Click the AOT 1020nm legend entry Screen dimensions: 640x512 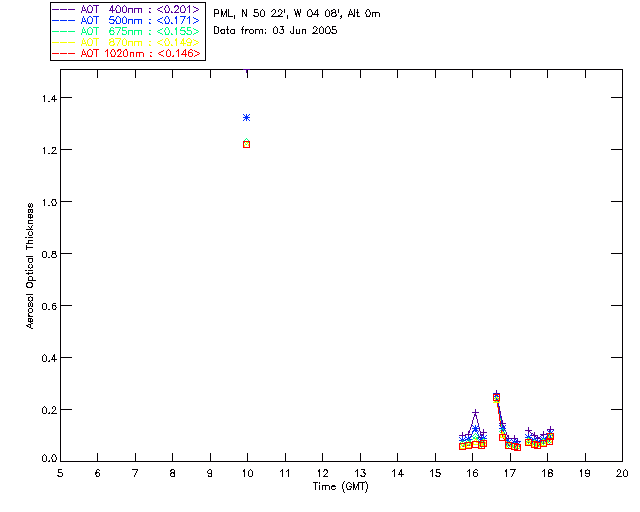click(126, 53)
